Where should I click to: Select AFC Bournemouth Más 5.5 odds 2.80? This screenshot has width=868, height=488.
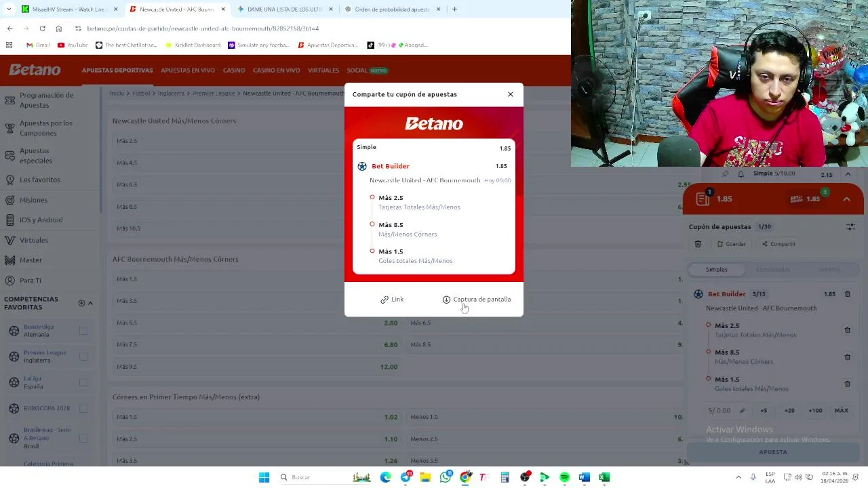(x=257, y=323)
